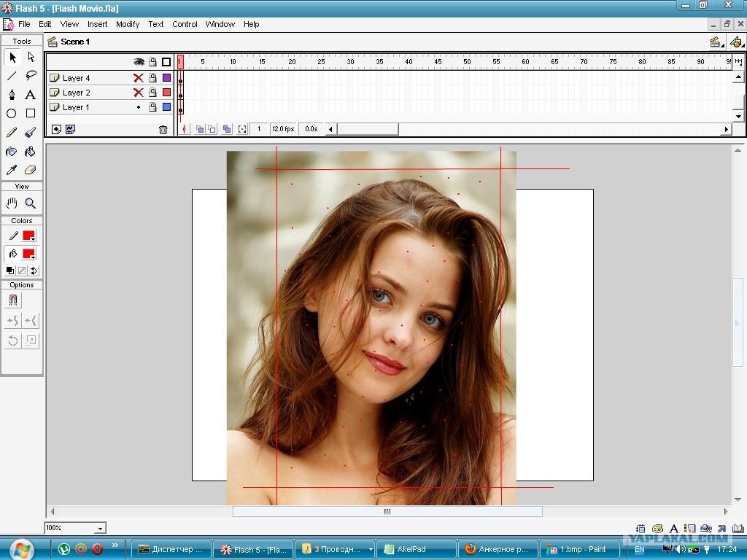Click the timeline scroll right arrow
This screenshot has width=747, height=560.
pos(727,129)
